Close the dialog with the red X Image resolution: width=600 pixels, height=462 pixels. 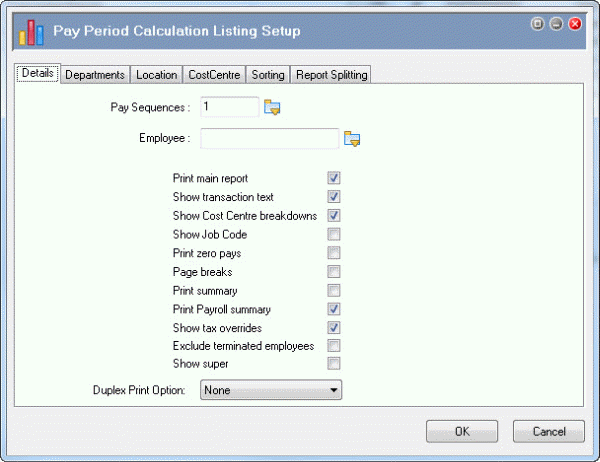[x=575, y=24]
